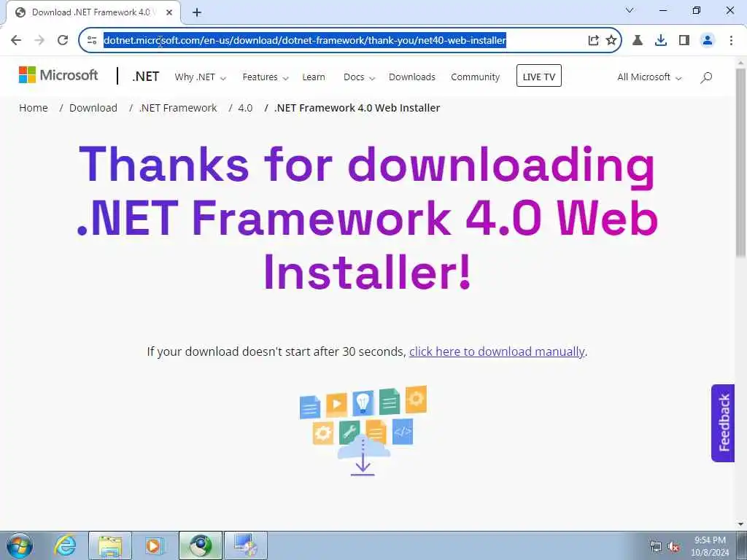Click the scrollbar down arrow
This screenshot has height=560, width=747.
pyautogui.click(x=741, y=525)
